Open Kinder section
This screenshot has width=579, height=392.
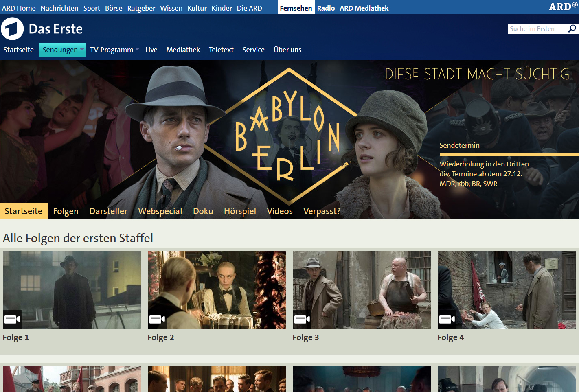point(222,8)
